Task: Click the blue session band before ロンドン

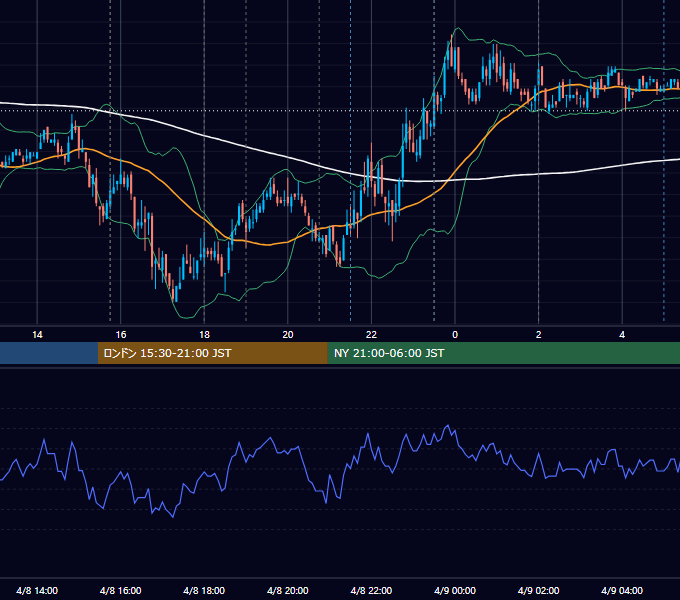Action: coord(49,353)
